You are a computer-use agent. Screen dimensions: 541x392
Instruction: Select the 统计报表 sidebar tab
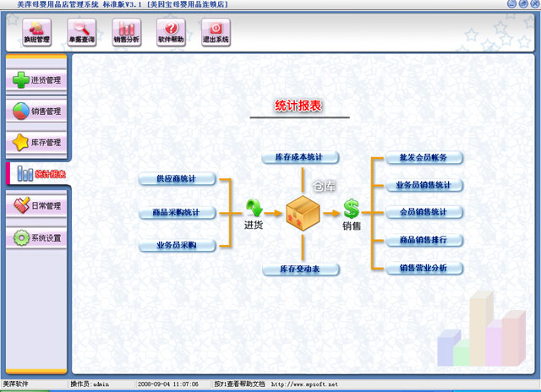coord(38,174)
